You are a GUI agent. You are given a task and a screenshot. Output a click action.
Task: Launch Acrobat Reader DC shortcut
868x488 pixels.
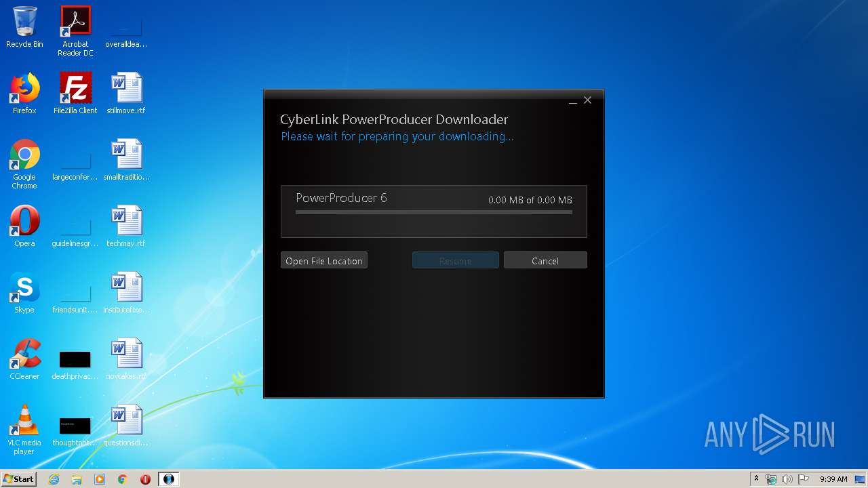point(75,31)
